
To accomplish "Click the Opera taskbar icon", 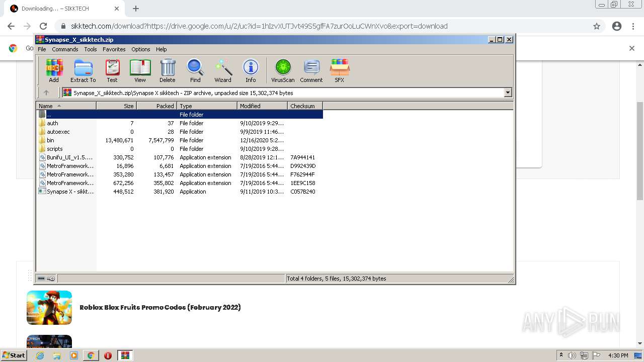I will pyautogui.click(x=108, y=355).
